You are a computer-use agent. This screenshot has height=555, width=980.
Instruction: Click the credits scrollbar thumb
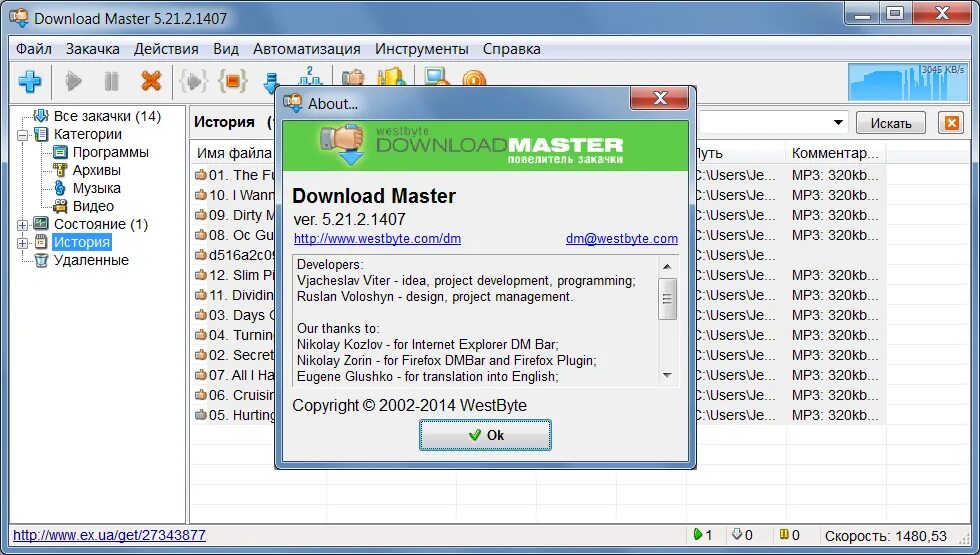[x=667, y=298]
